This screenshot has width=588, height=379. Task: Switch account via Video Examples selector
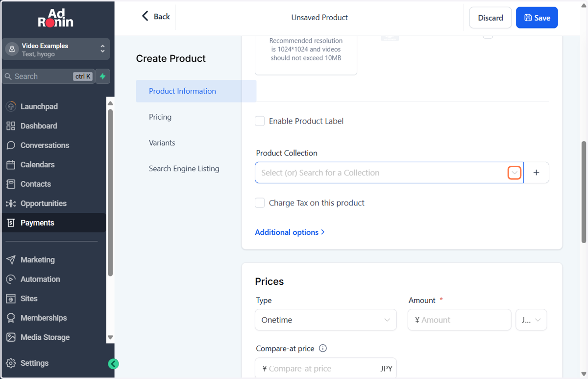[56, 49]
